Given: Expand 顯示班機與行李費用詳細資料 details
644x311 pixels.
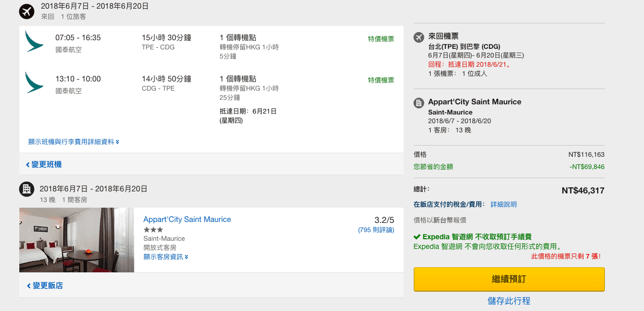Looking at the screenshot, I should pos(72,142).
